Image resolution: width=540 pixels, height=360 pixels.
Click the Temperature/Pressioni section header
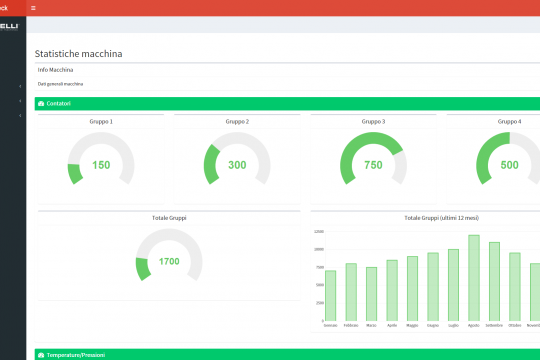287,354
